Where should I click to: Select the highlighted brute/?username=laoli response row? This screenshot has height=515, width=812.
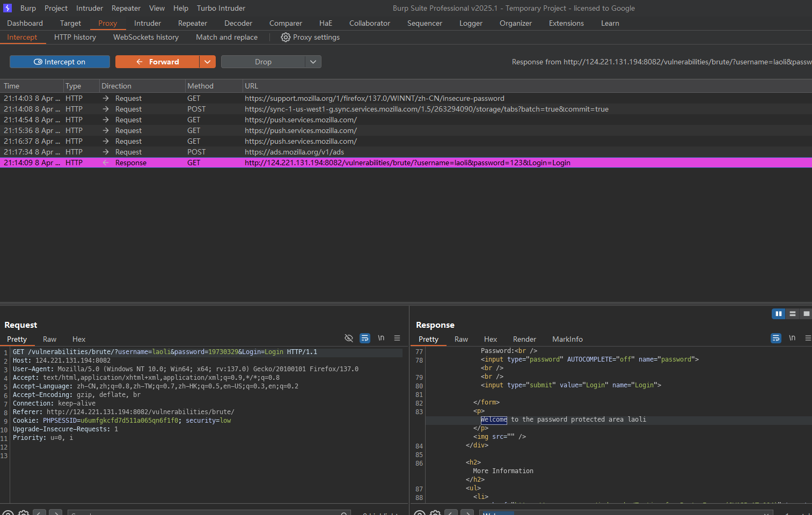(x=406, y=163)
